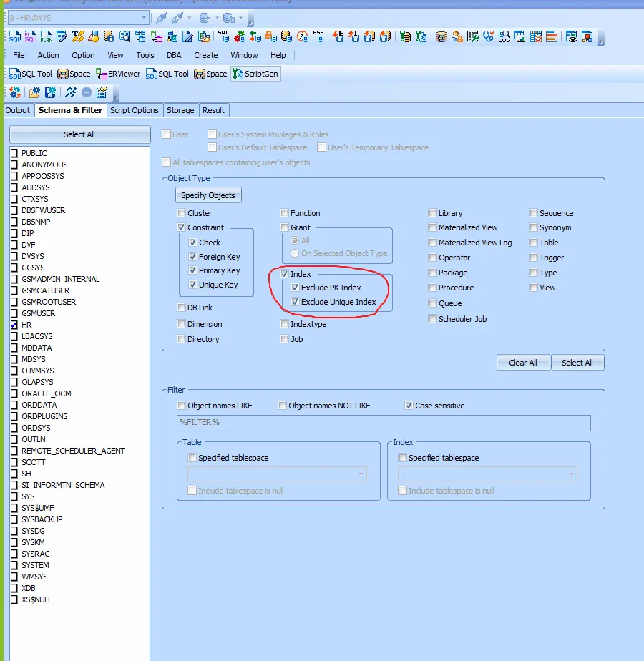This screenshot has width=644, height=661.
Task: Open the Schema Browser magnifier icon
Action: [x=125, y=37]
